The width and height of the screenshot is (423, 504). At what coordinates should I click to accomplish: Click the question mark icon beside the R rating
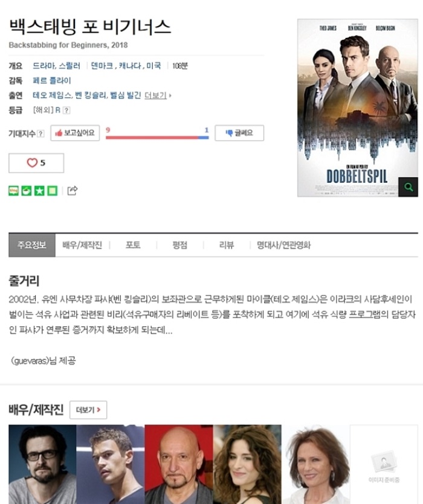point(66,110)
